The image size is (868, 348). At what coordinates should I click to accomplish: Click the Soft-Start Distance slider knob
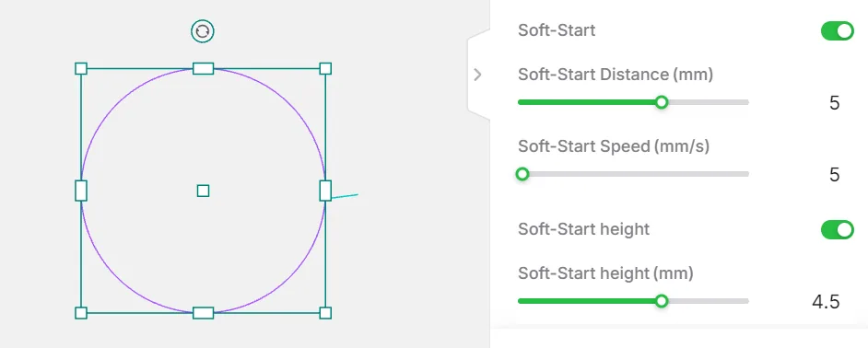pyautogui.click(x=661, y=102)
